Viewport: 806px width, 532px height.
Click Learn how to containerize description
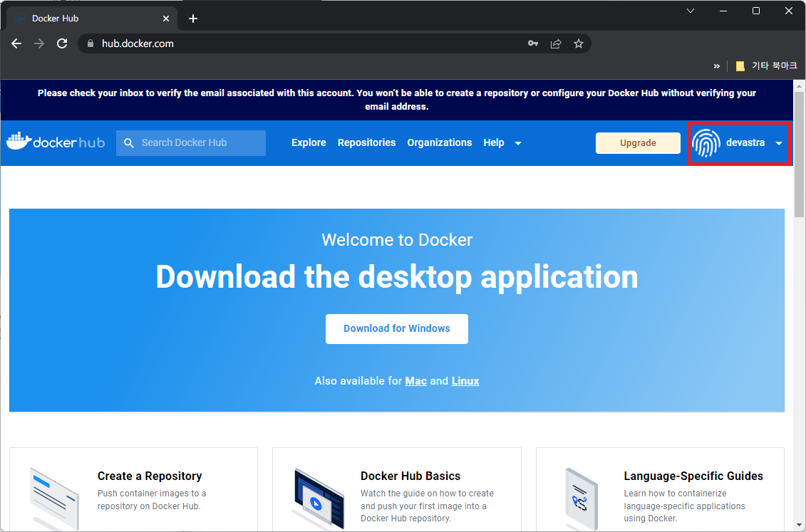(x=684, y=506)
